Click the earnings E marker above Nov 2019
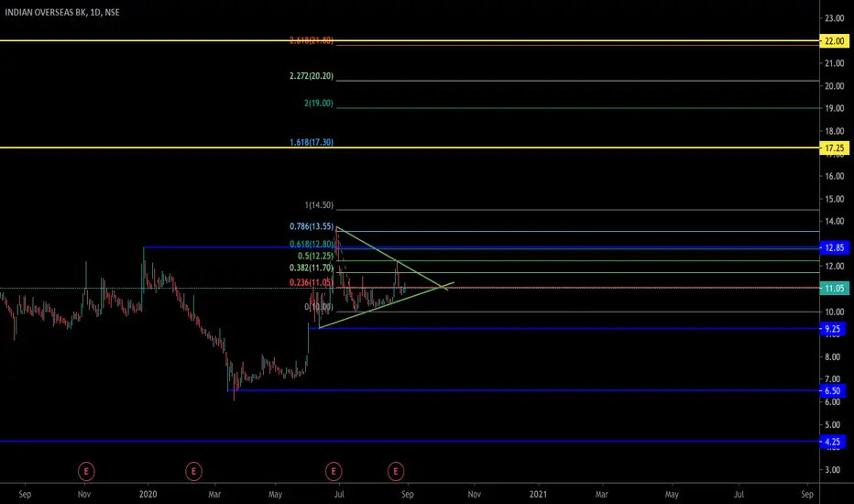Image resolution: width=854 pixels, height=504 pixels. 86,471
